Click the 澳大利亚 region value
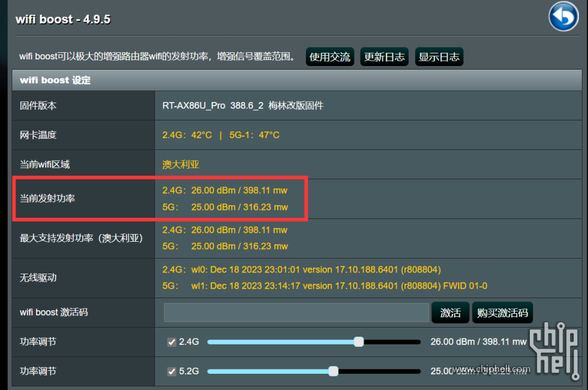 (181, 164)
